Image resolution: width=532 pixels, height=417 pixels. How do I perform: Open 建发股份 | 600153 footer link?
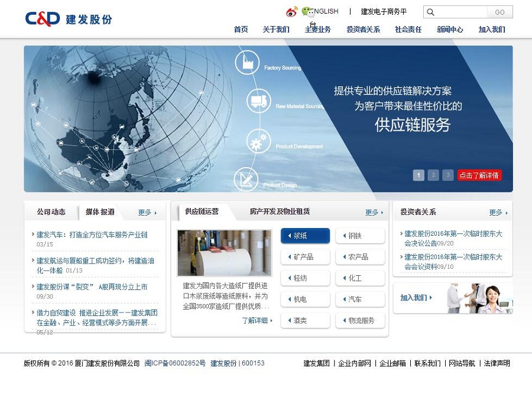coord(238,363)
